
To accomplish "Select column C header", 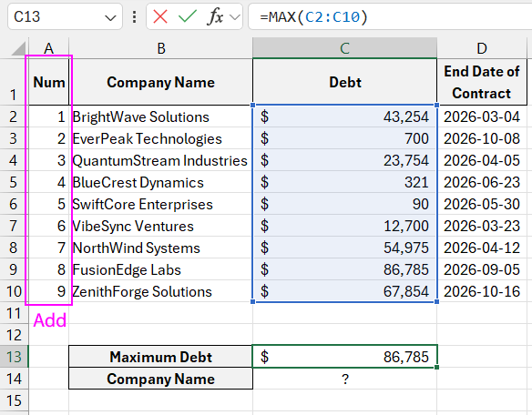I will (x=344, y=48).
